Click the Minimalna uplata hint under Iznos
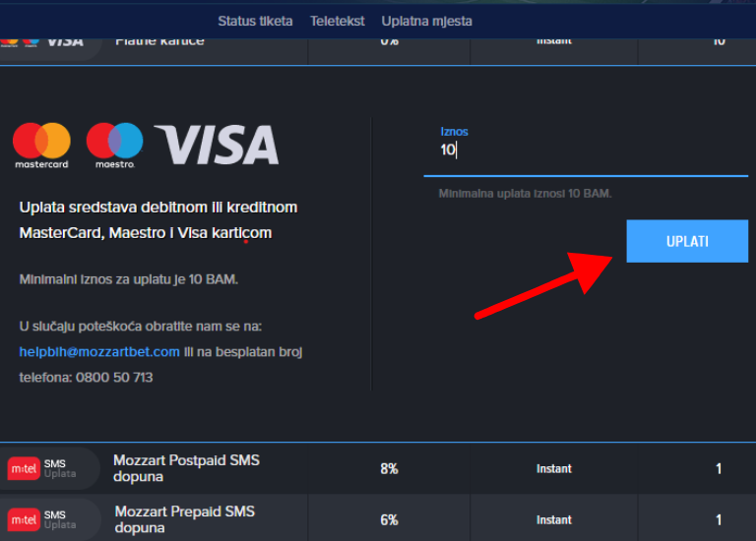The height and width of the screenshot is (541, 756). coord(525,194)
